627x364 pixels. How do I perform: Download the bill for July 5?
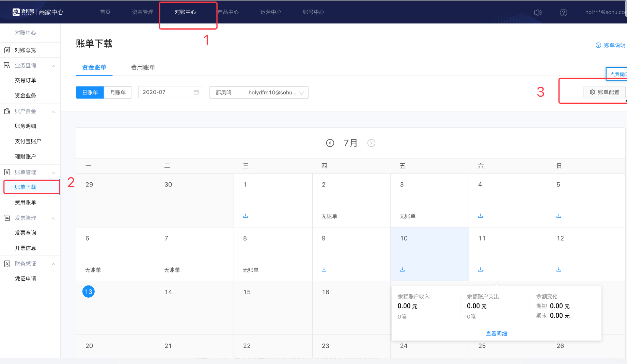[559, 216]
